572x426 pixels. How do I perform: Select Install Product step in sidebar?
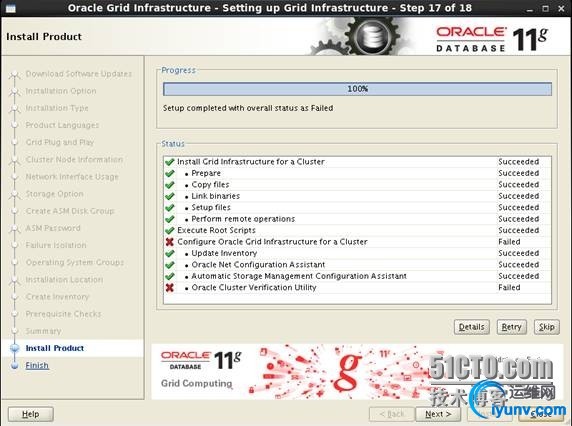coord(55,348)
